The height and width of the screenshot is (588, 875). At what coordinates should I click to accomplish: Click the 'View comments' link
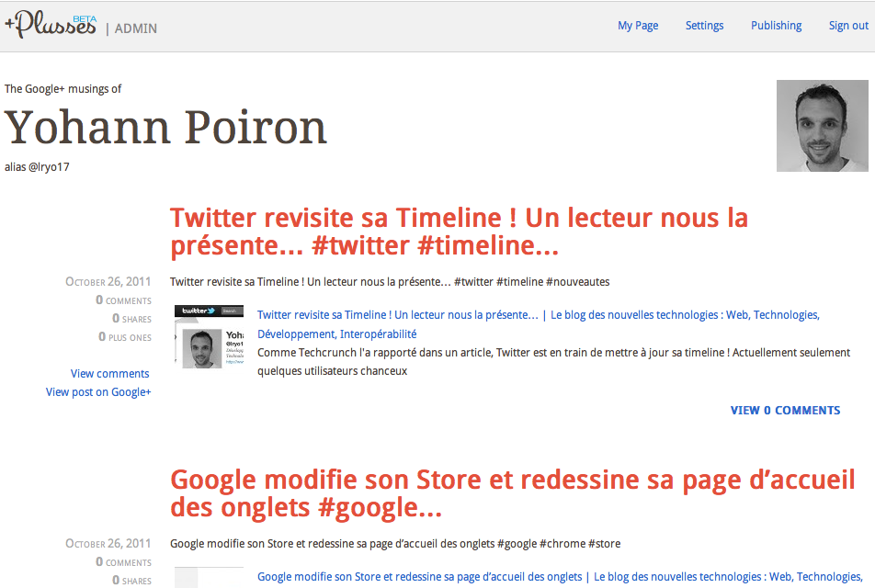click(x=109, y=374)
